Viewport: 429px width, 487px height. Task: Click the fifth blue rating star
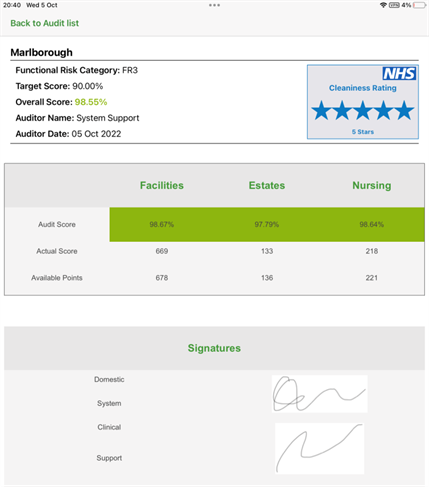404,110
